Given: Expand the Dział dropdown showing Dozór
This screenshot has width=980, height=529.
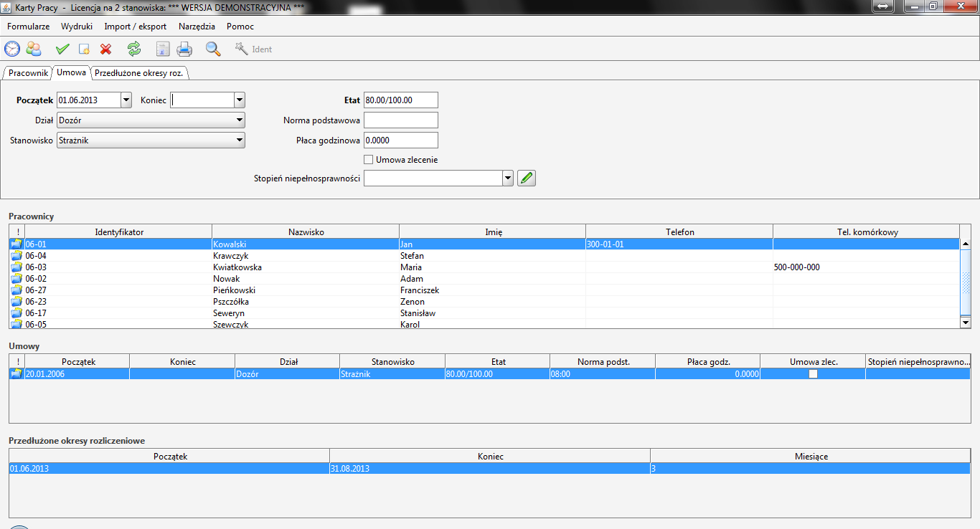Looking at the screenshot, I should tap(240, 120).
